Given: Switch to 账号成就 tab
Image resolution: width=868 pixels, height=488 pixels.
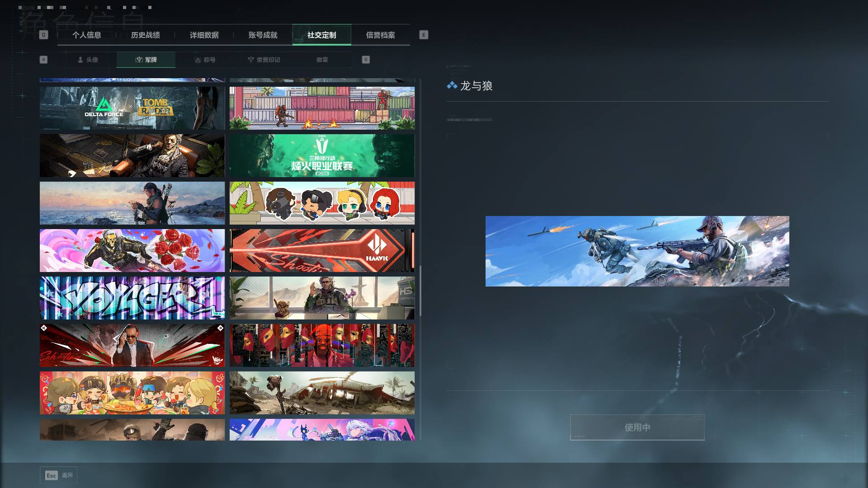Looking at the screenshot, I should tap(263, 35).
